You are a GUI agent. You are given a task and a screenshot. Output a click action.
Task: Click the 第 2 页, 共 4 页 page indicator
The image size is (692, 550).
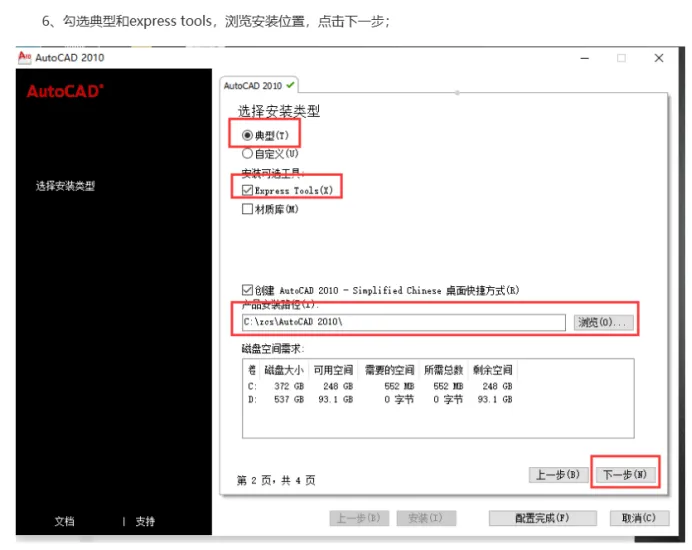coord(276,480)
